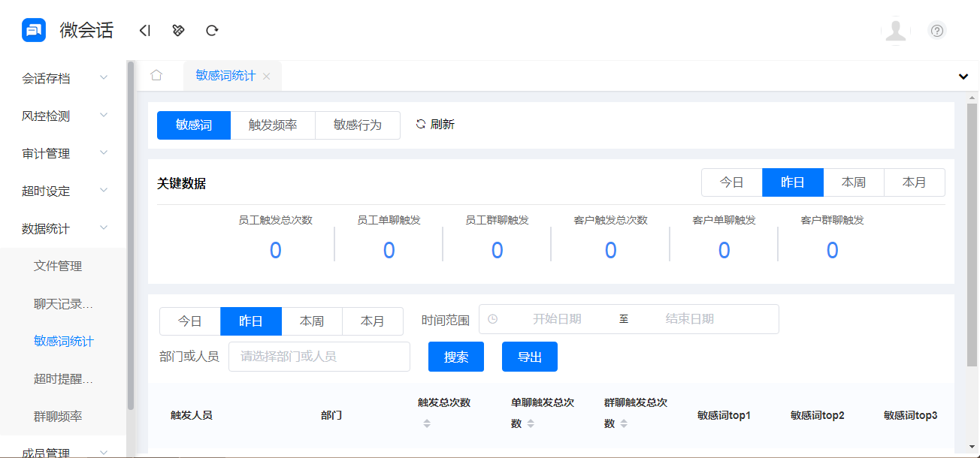Click the pen icon next to the back arrow
The height and width of the screenshot is (458, 980).
coord(178,30)
